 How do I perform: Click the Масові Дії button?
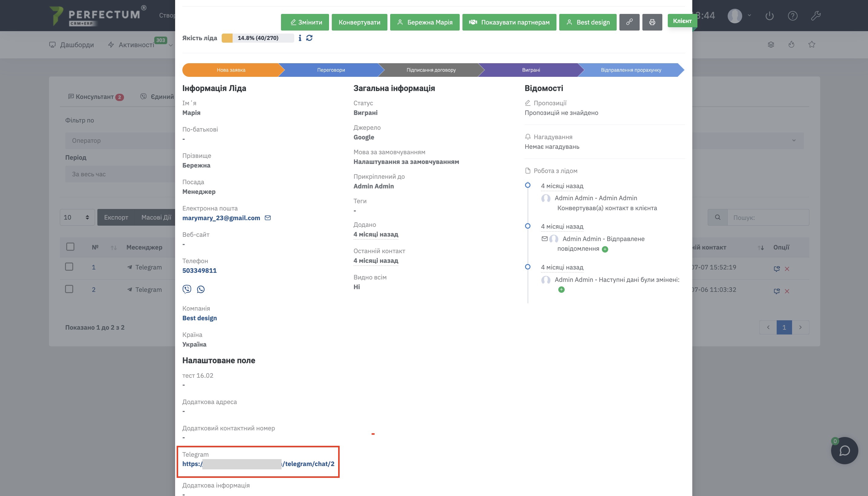tap(156, 217)
